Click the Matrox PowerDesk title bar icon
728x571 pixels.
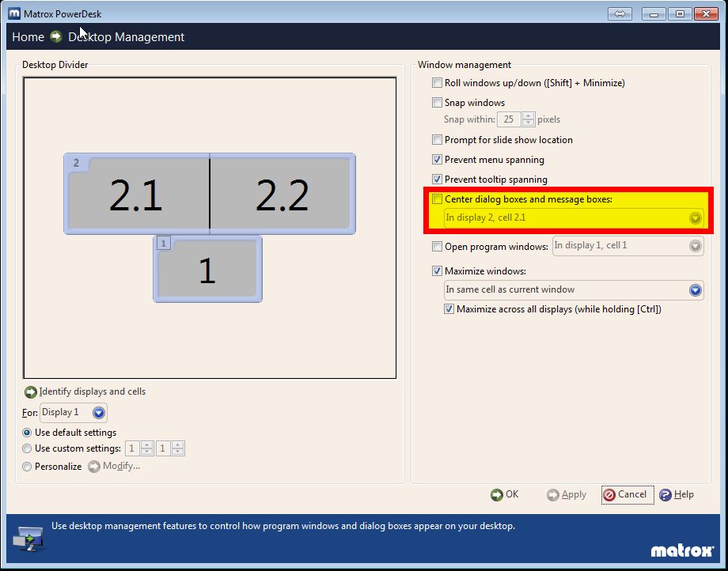point(14,13)
